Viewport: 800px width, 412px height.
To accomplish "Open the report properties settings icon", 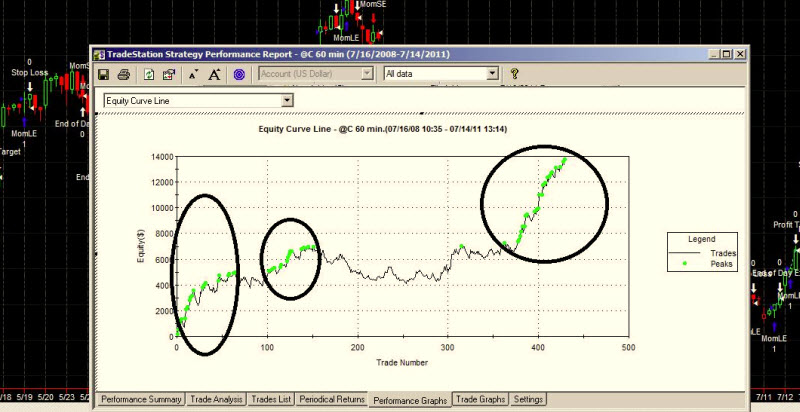I will [169, 74].
